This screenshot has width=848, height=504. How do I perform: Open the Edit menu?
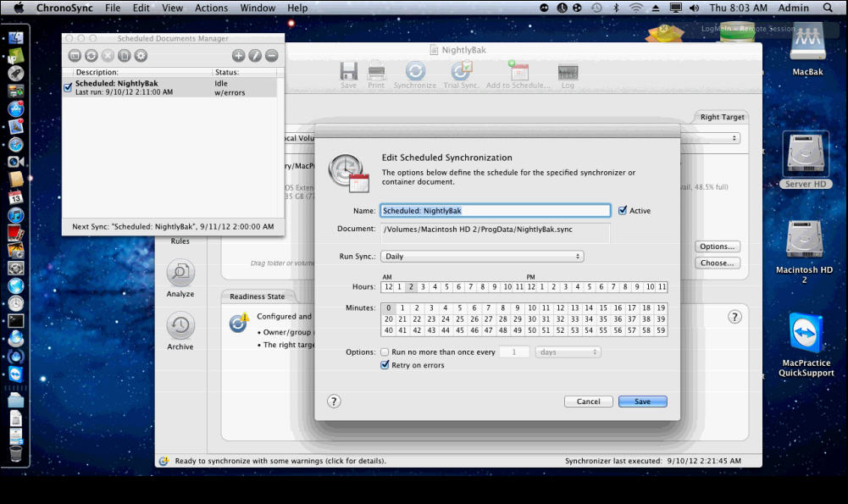(x=141, y=8)
